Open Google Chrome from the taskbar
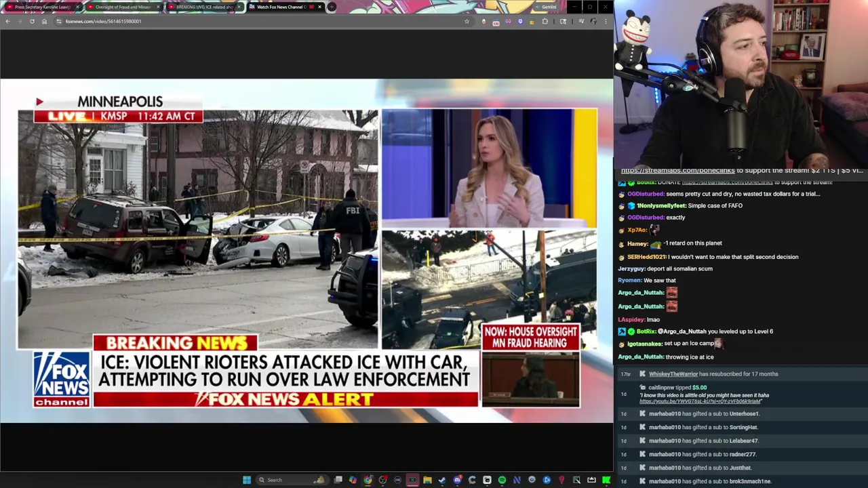868x488 pixels. click(368, 480)
